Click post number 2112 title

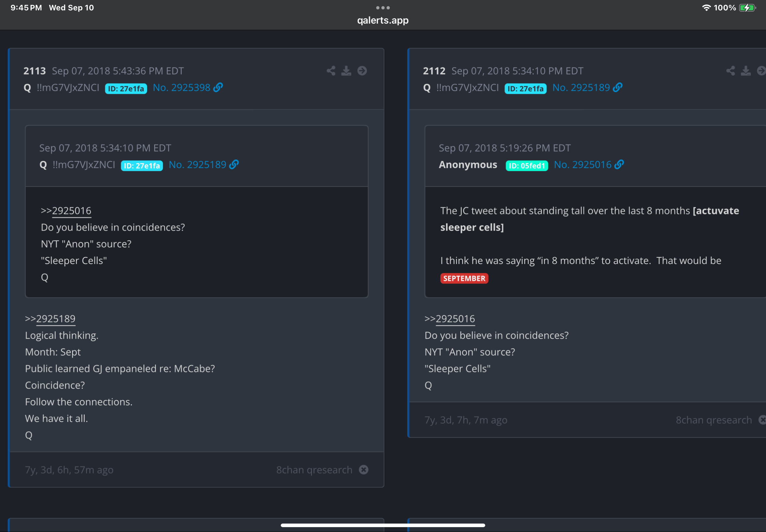point(434,71)
